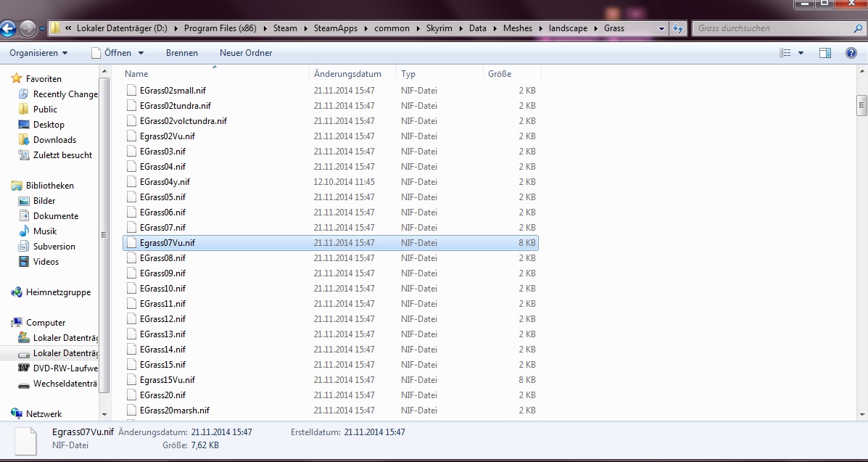
Task: Select the file EGrass02volctundra.nif
Action: point(183,121)
